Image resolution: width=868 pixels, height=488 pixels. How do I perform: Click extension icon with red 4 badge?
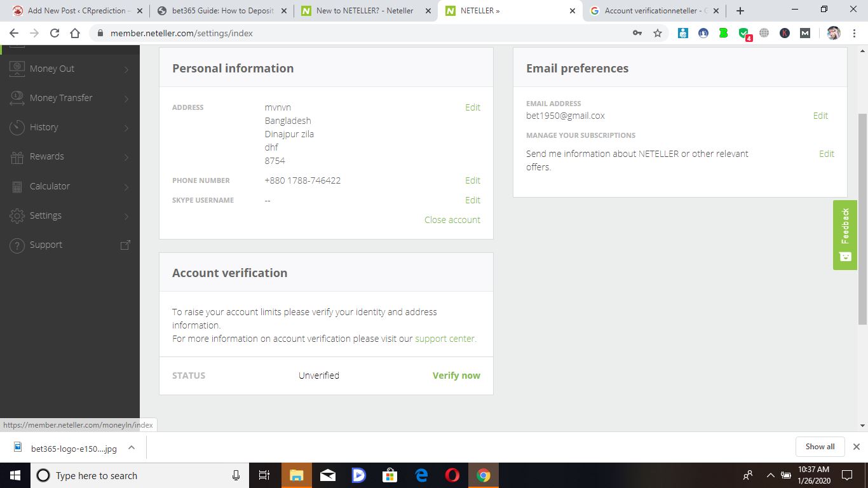click(x=744, y=34)
